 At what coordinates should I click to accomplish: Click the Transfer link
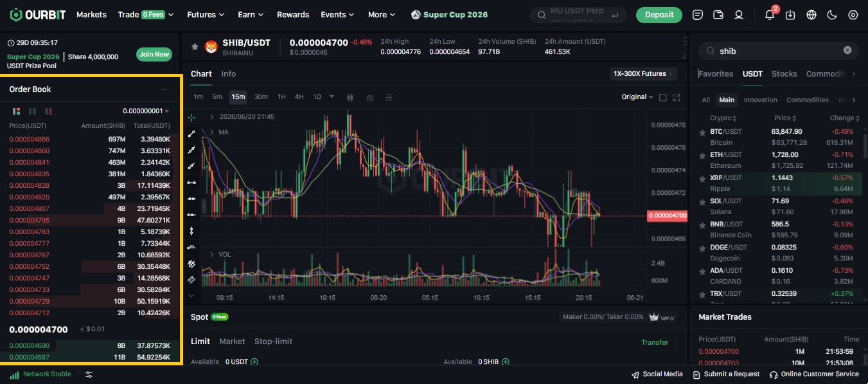tap(655, 342)
